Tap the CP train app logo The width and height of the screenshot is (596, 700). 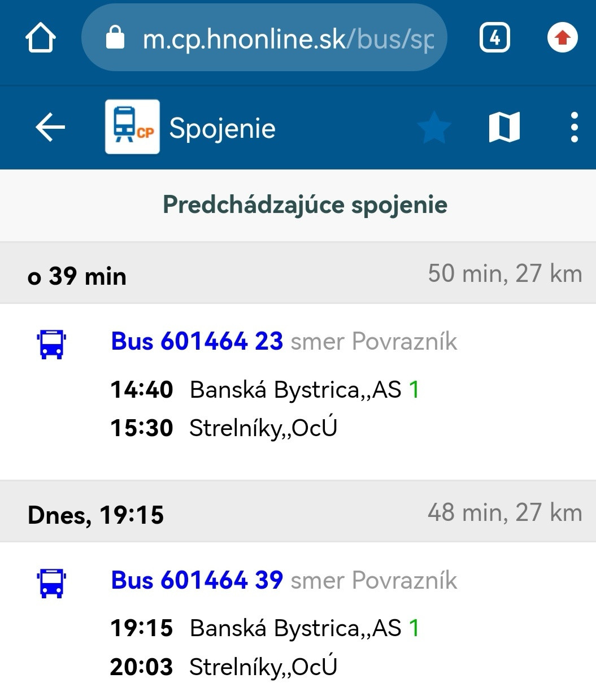click(133, 127)
